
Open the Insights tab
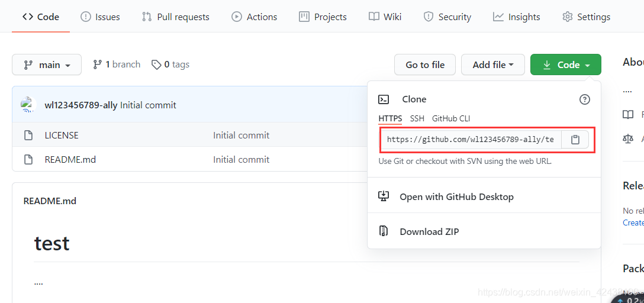pos(517,17)
